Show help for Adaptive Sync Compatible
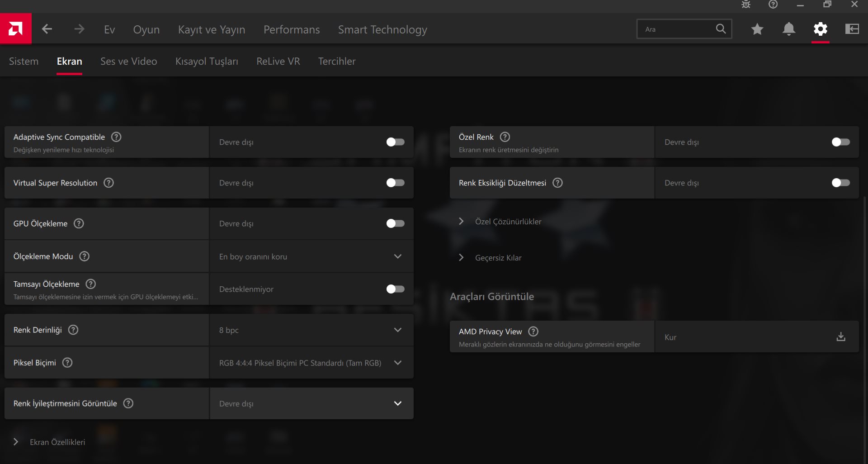868x464 pixels. [116, 137]
